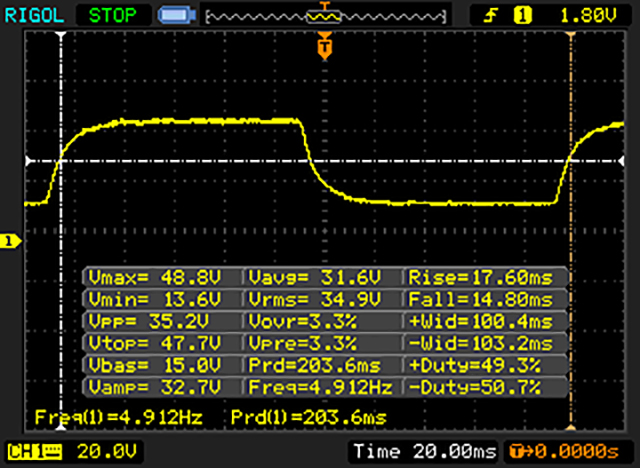Viewport: 640px width, 468px height.
Task: Click the Freq(1)=4.912Hz bottom readout
Action: 118,417
